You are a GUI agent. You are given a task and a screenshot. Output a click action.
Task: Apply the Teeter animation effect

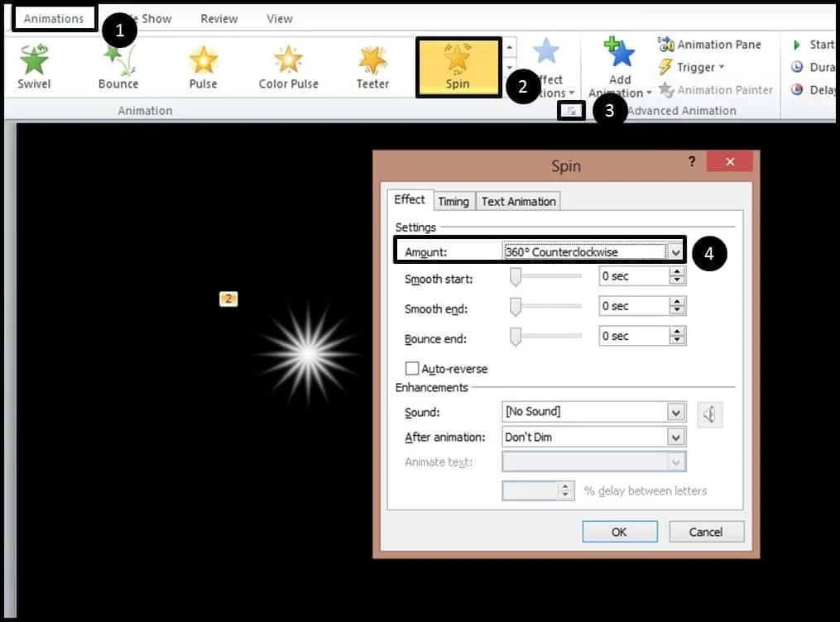pos(373,67)
